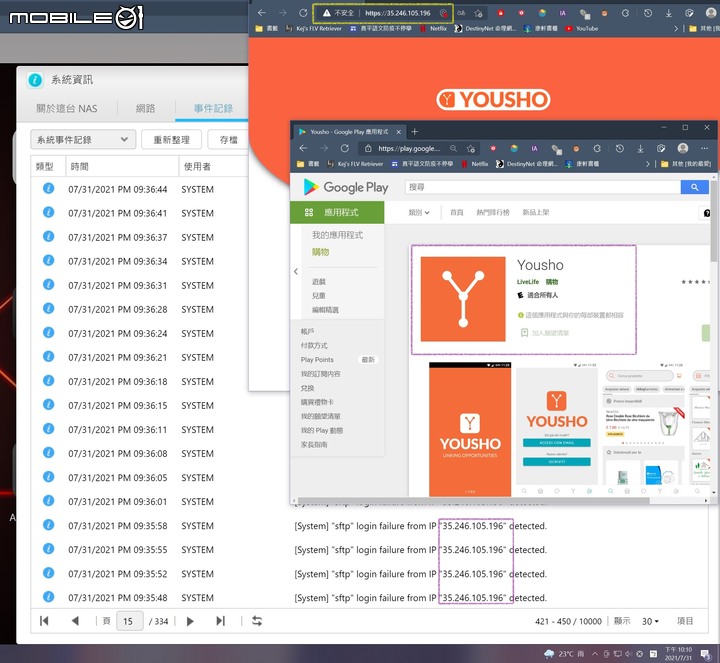The width and height of the screenshot is (720, 663).
Task: Open Play Points in Google Play sidebar
Action: pyautogui.click(x=317, y=360)
